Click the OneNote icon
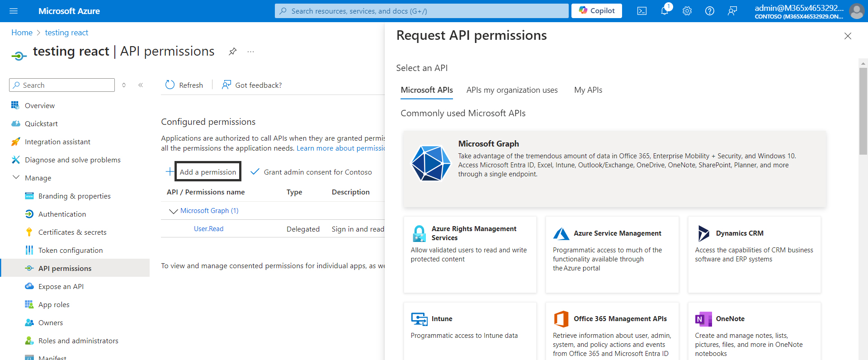The height and width of the screenshot is (360, 868). [703, 319]
